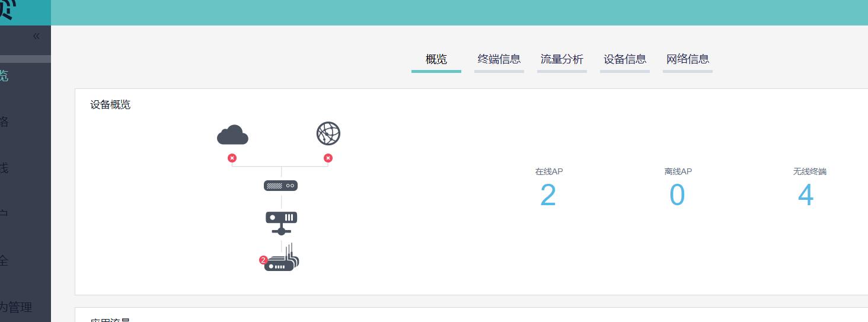Click the cloud icon in the topology
Image resolution: width=868 pixels, height=322 pixels.
coord(232,135)
